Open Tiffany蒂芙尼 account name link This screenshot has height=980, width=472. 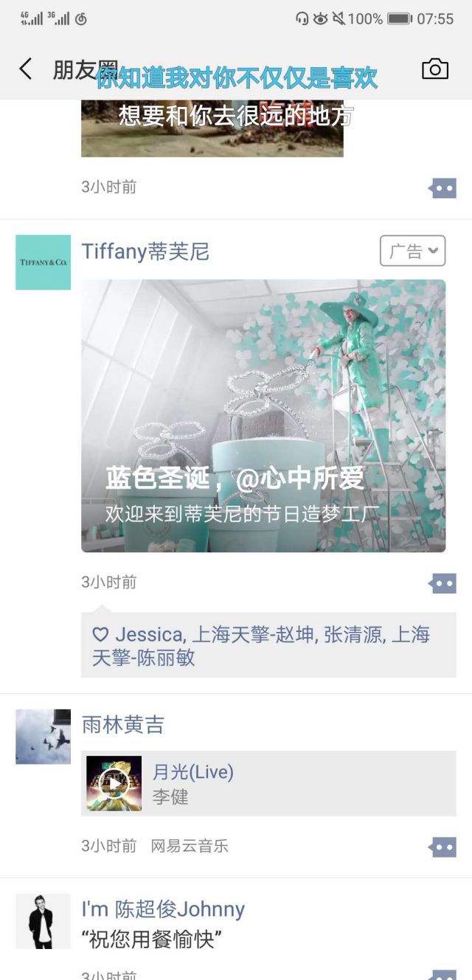(145, 251)
